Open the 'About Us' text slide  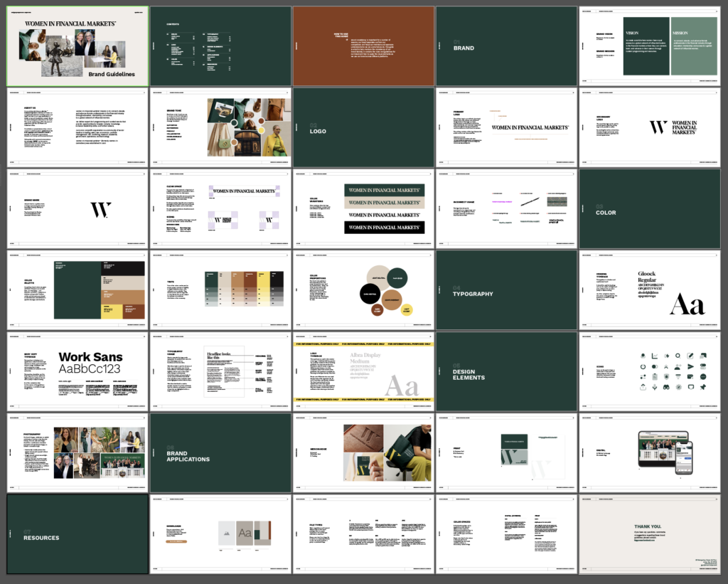77,127
